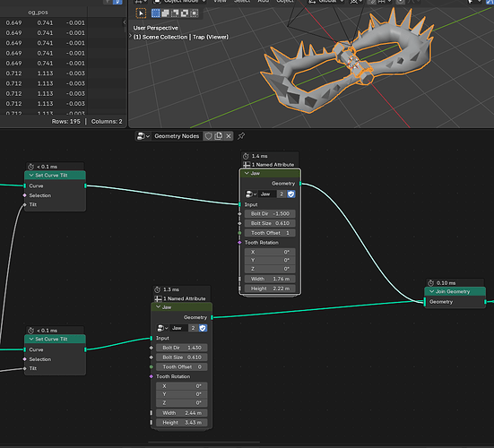Click the Geometry Nodes tree name field
The width and height of the screenshot is (494, 448).
177,136
